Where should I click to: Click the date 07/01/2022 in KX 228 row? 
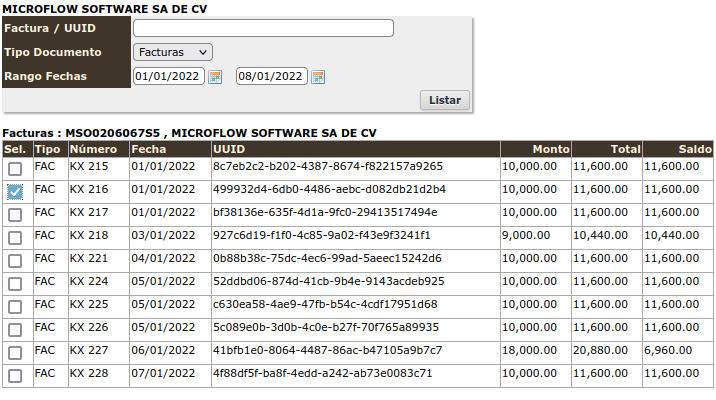(163, 374)
